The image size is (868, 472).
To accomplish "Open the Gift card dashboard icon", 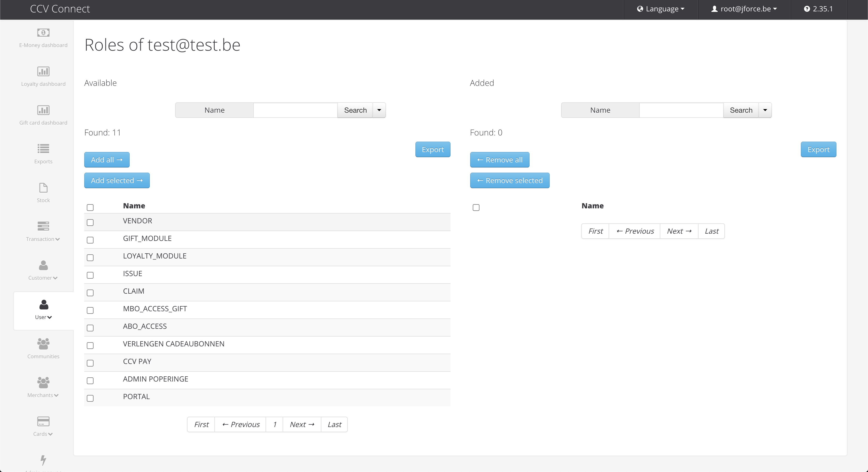I will coord(43,110).
